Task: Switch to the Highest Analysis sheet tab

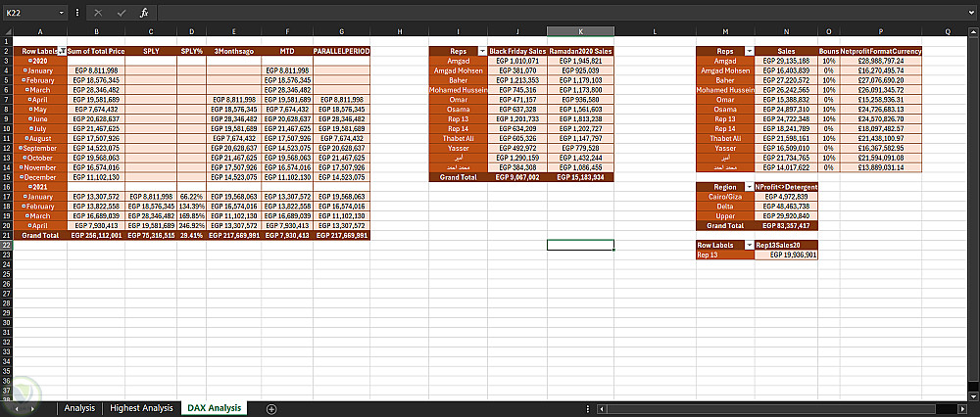Action: pyautogui.click(x=141, y=408)
